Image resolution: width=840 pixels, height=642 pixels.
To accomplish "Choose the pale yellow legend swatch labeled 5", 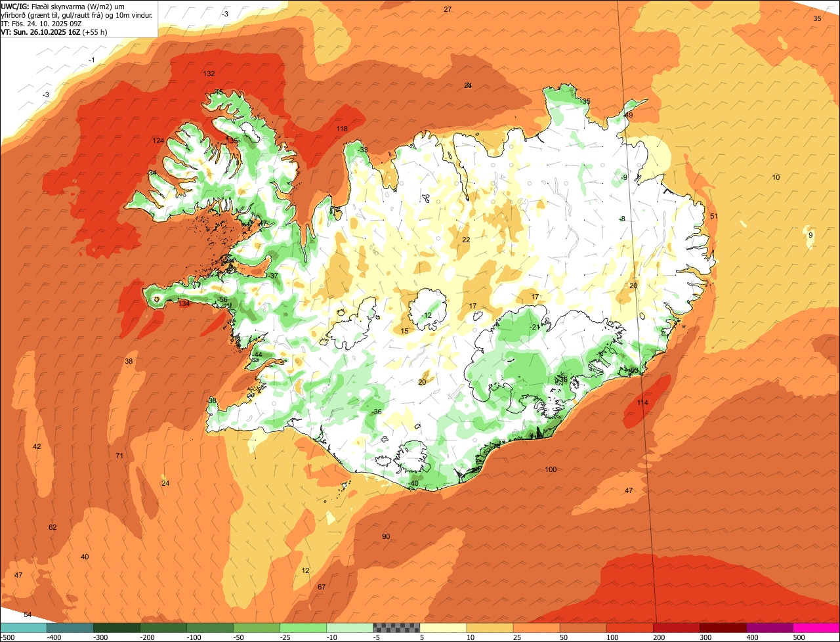I will pyautogui.click(x=443, y=628).
